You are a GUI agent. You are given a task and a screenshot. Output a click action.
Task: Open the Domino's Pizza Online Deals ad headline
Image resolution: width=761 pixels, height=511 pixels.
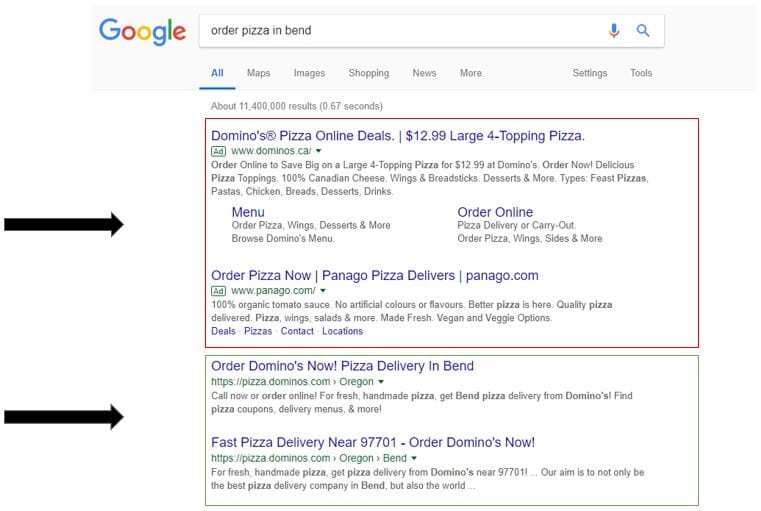pos(398,136)
